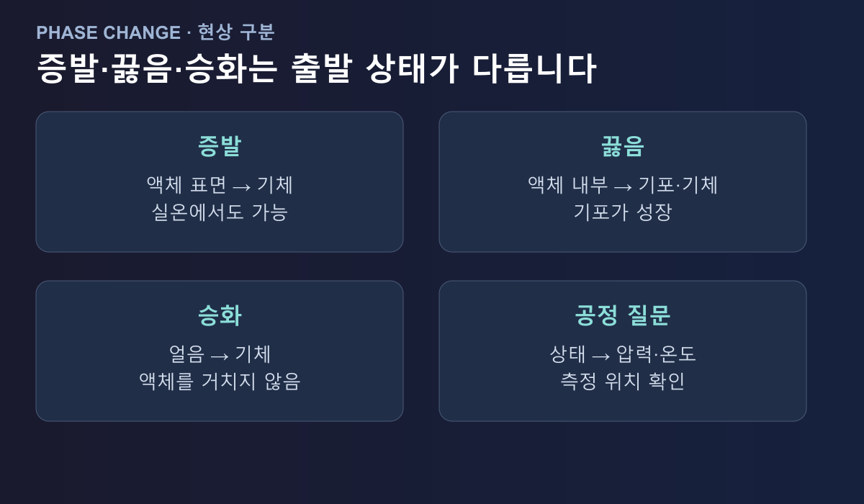The image size is (864, 504).
Task: Select the 끓음 card title
Action: click(x=623, y=146)
